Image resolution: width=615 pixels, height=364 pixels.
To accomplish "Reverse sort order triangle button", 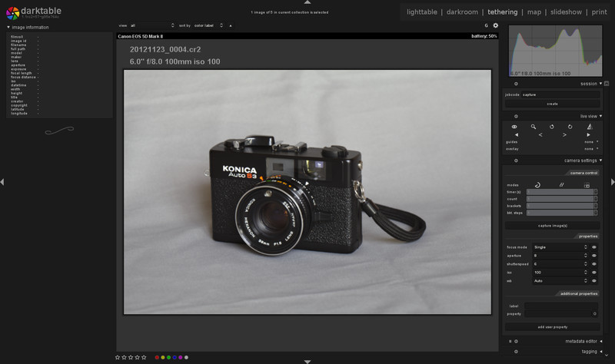I will [231, 25].
